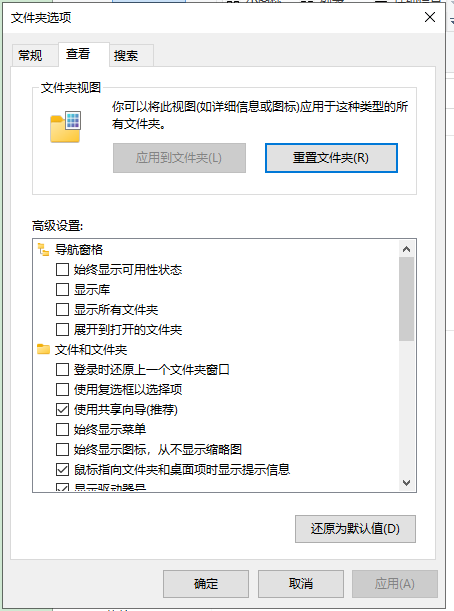This screenshot has width=454, height=611.
Task: Open the 搜索 tab
Action: tap(126, 55)
